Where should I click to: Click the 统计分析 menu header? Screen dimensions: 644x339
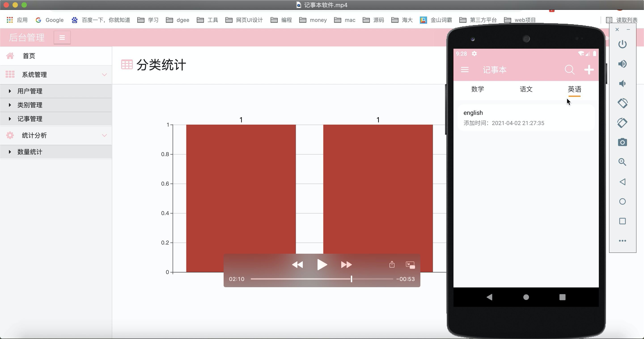56,136
